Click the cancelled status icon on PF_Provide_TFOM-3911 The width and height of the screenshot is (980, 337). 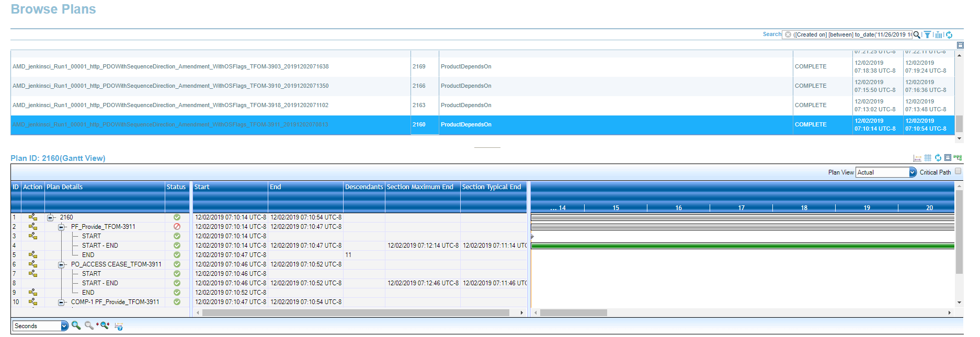pos(177,227)
